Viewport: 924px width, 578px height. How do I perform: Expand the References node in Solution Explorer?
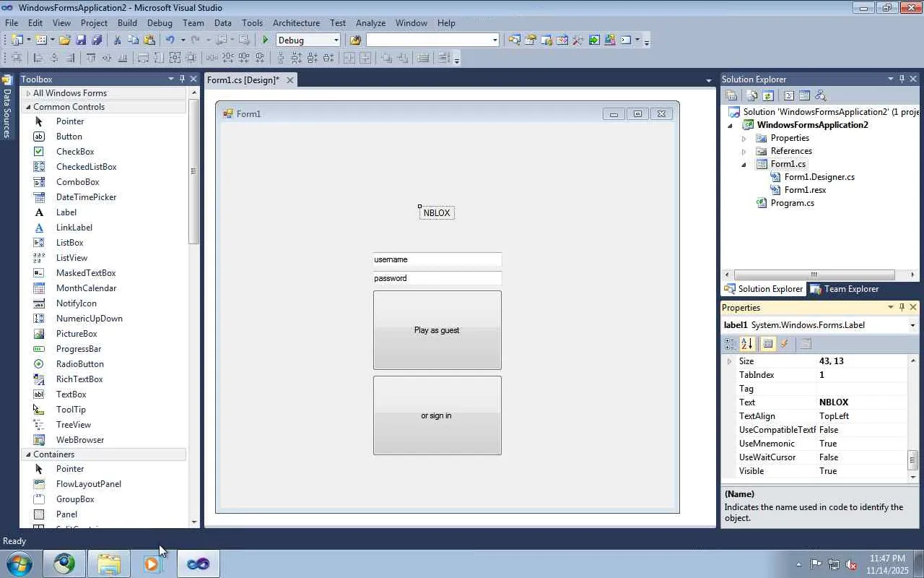coord(744,151)
